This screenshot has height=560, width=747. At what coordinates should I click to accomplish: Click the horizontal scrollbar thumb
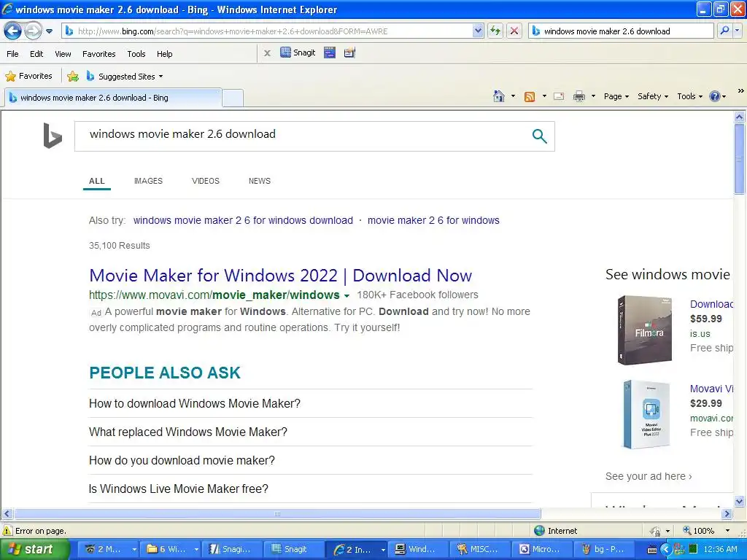(277, 514)
